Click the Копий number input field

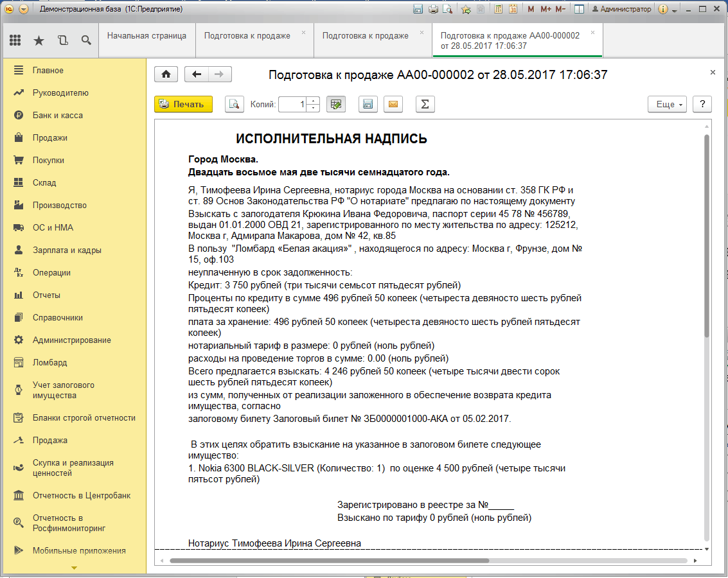pyautogui.click(x=294, y=104)
